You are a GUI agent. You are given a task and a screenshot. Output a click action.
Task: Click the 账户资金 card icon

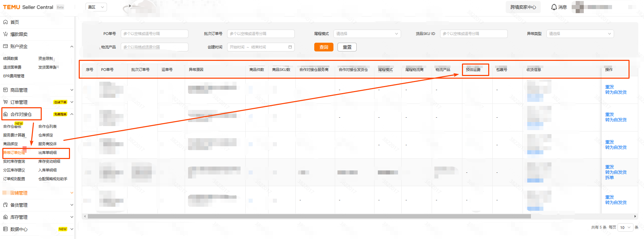point(5,46)
